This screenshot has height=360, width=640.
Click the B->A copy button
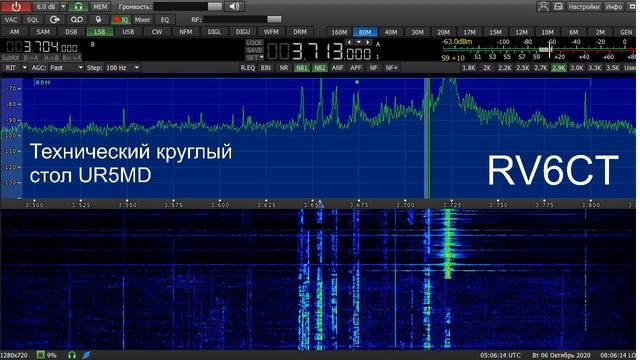[x=31, y=58]
